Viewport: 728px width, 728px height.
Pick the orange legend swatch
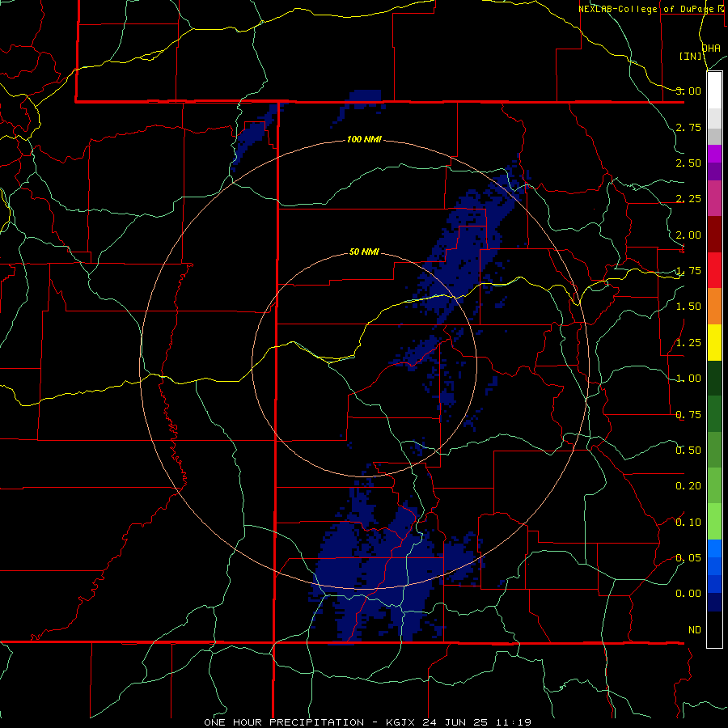(x=714, y=306)
